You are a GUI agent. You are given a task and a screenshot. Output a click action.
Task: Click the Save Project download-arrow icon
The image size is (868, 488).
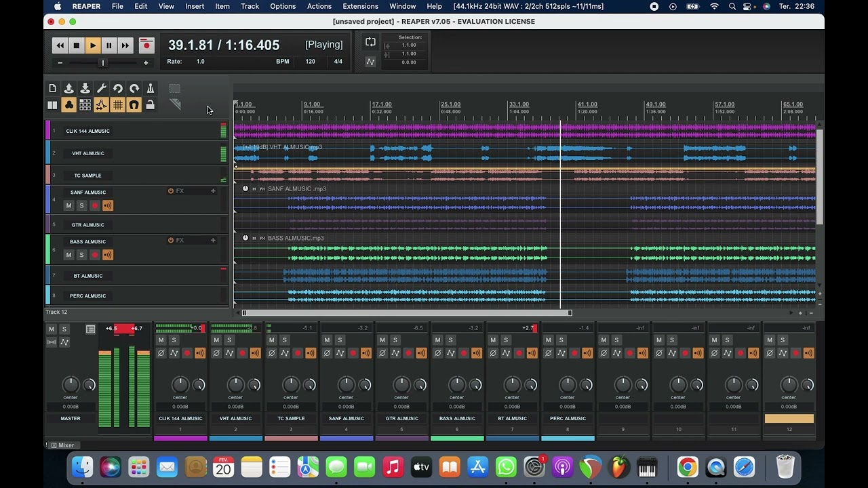click(x=85, y=88)
